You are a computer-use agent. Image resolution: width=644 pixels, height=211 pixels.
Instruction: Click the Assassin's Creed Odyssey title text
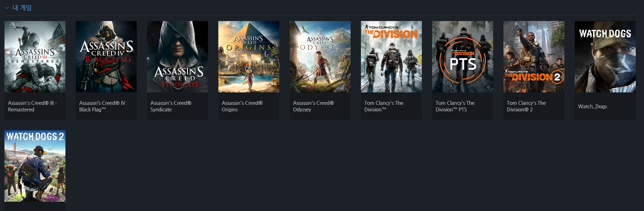coord(313,106)
